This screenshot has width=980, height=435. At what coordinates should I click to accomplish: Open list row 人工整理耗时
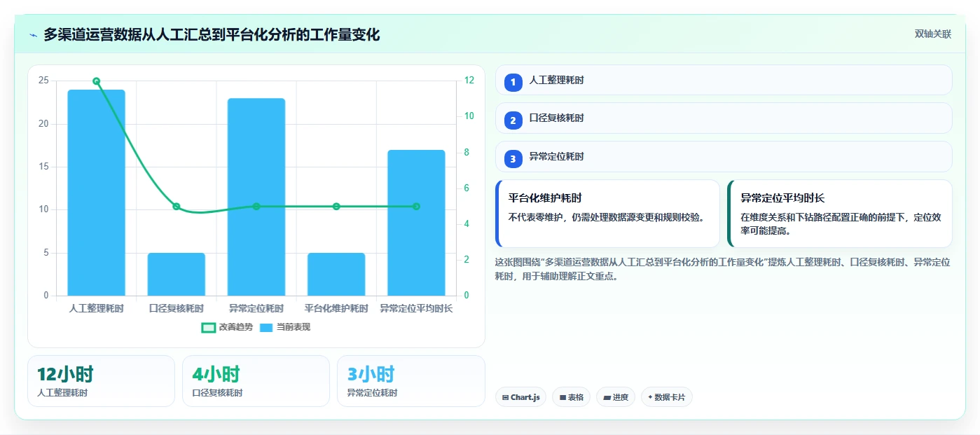pyautogui.click(x=724, y=80)
